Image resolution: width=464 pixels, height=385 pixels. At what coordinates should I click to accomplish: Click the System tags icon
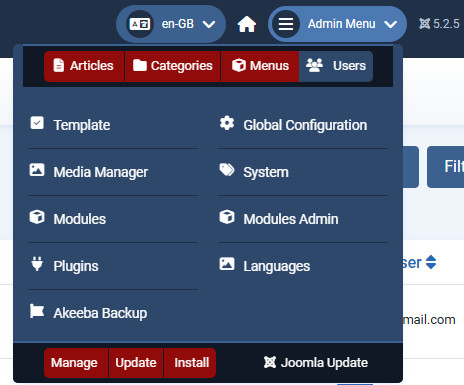227,170
